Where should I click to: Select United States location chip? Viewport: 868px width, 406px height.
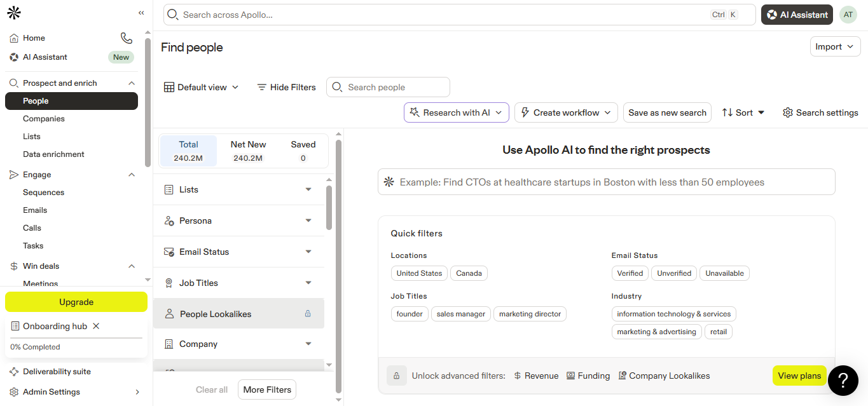pyautogui.click(x=419, y=273)
